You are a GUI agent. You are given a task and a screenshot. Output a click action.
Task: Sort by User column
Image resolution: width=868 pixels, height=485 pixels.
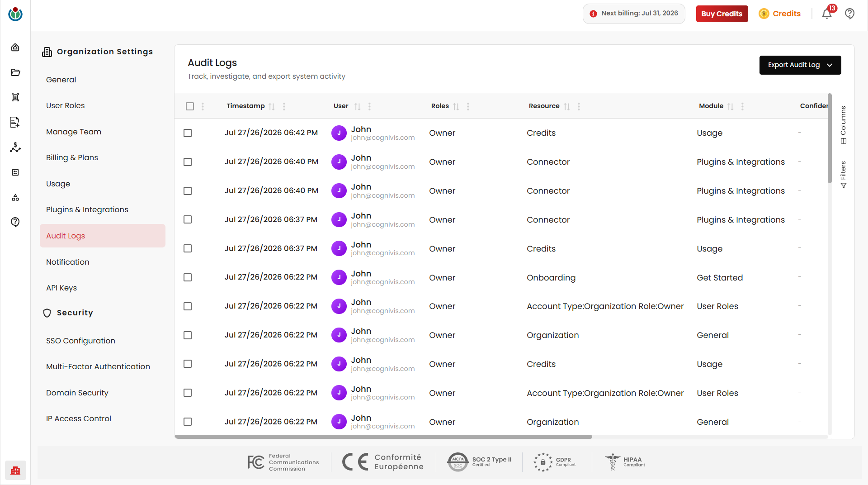click(357, 106)
